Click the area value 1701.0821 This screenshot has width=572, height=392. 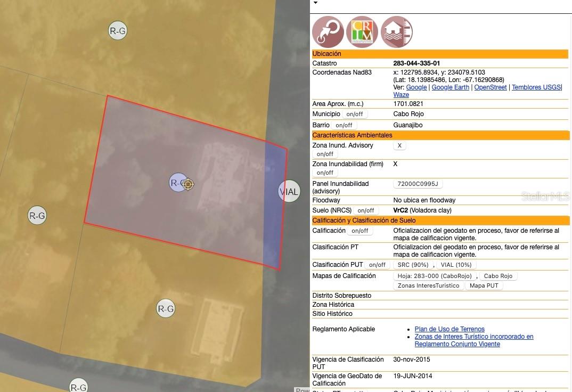point(408,104)
